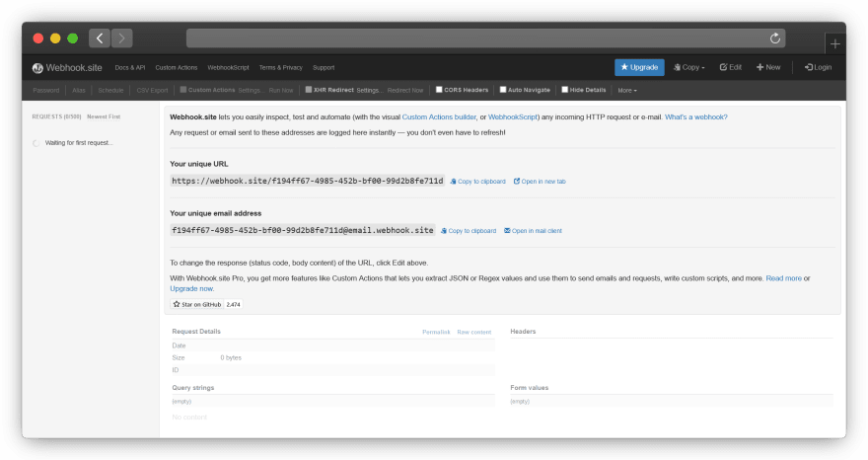Screen dimensions: 868x460
Task: Toggle the Custom Actions checkbox
Action: point(183,90)
